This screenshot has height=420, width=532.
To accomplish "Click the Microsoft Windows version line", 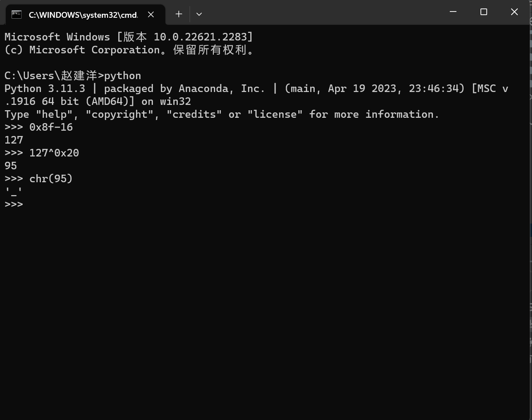I will point(128,37).
